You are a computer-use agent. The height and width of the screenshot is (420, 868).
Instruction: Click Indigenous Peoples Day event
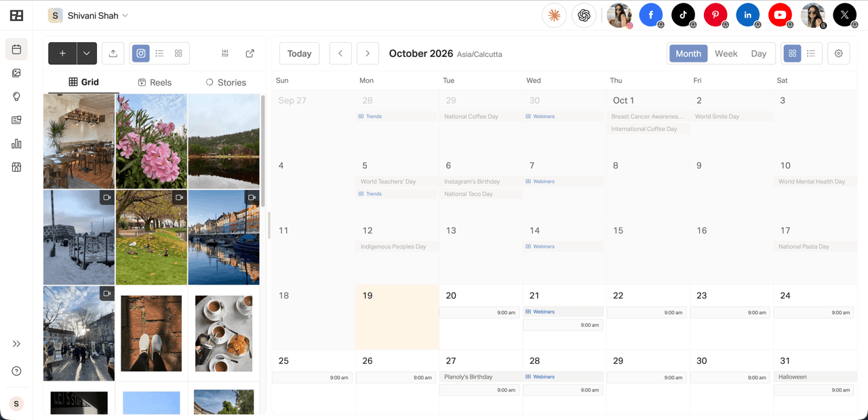[397, 247]
